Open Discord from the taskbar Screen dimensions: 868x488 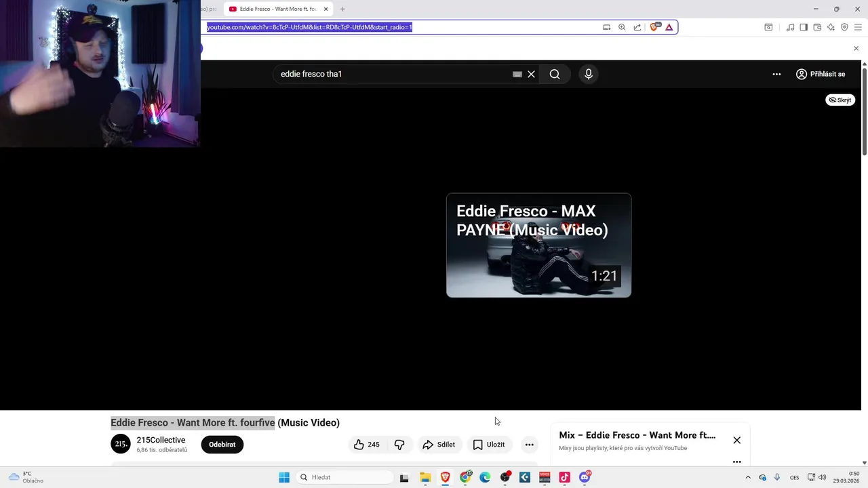(585, 477)
